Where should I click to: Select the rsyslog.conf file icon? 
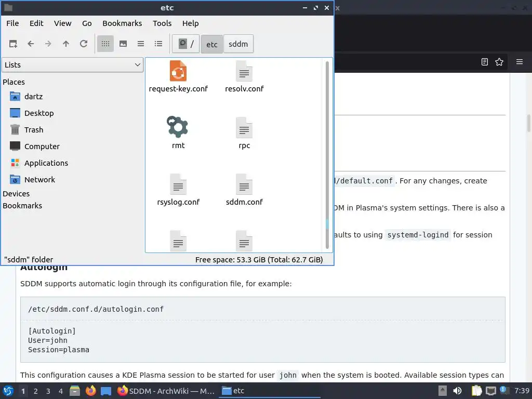coord(178,184)
